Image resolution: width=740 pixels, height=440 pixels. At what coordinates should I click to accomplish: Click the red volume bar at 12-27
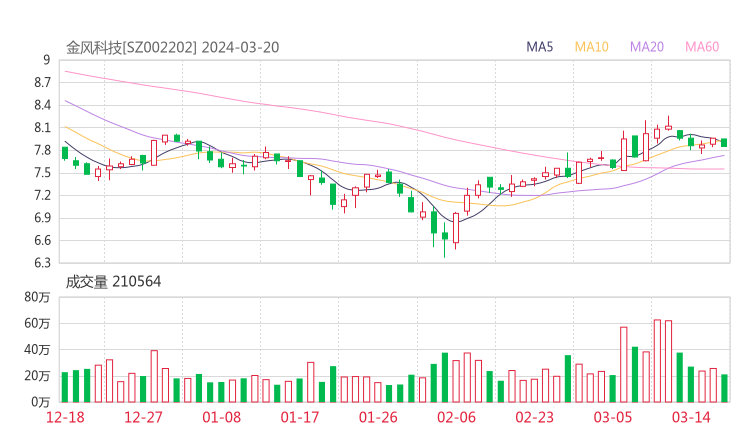[154, 376]
